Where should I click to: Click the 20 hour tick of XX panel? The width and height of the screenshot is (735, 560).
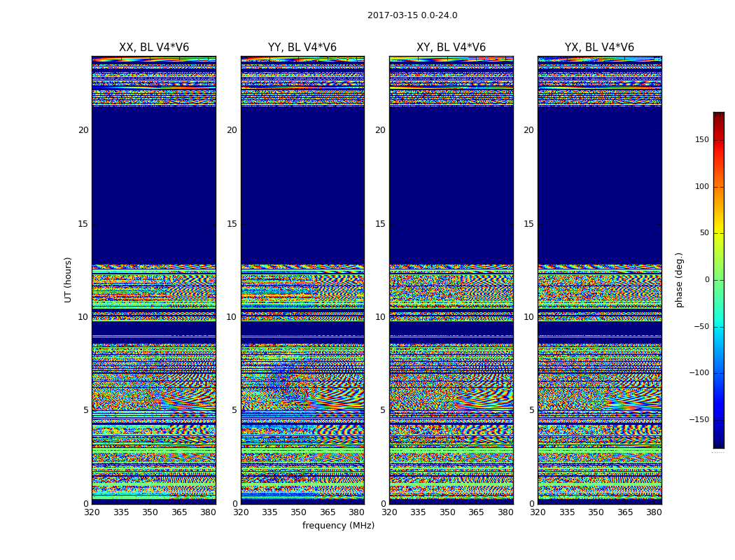[x=83, y=130]
